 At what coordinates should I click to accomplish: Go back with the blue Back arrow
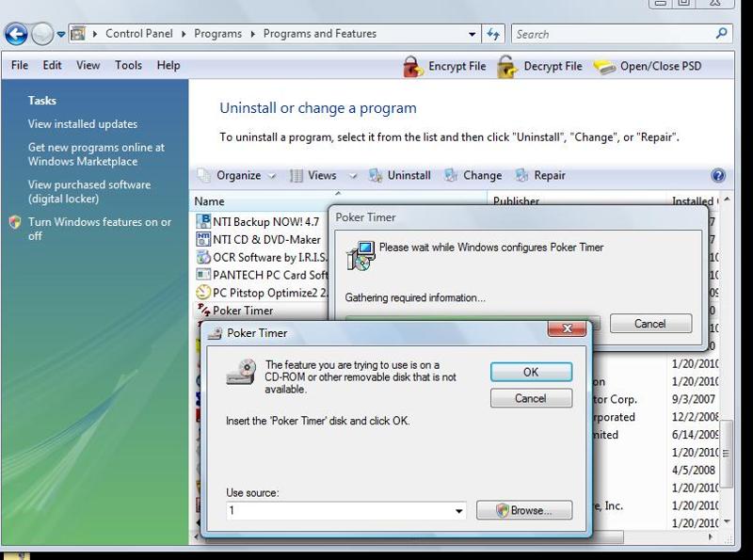coord(16,34)
